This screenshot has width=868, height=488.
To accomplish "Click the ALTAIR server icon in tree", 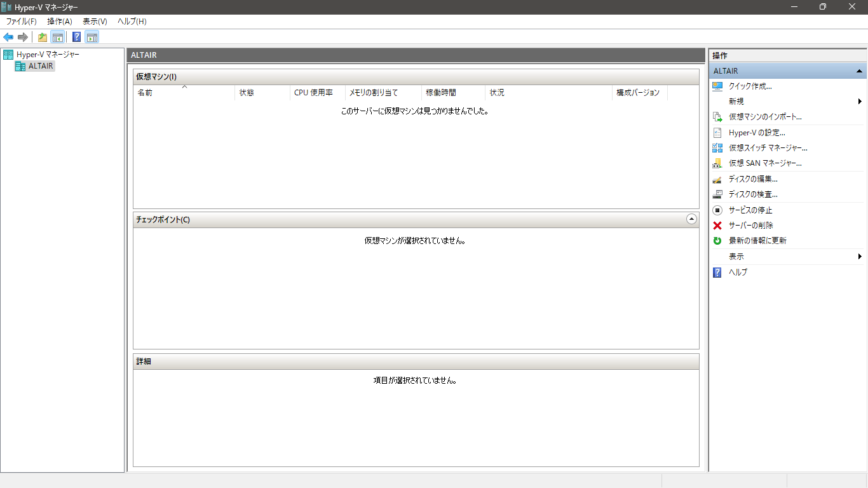I will click(x=20, y=66).
